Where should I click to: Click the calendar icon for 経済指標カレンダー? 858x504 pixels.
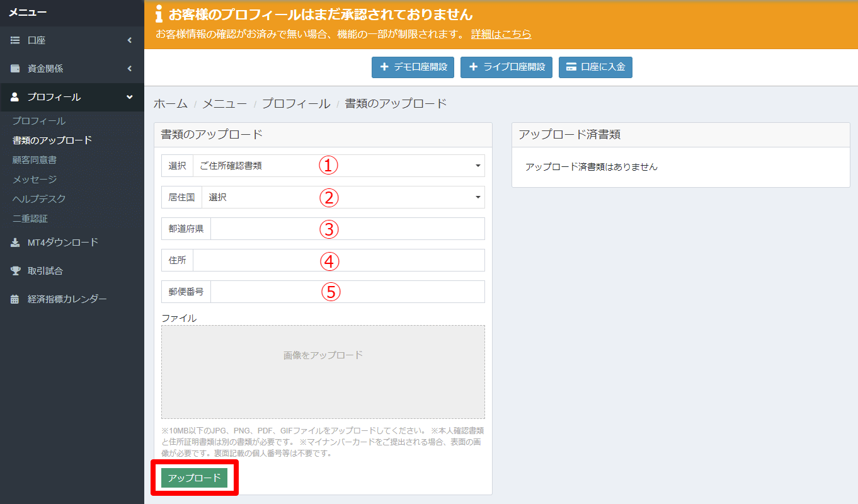click(x=15, y=299)
